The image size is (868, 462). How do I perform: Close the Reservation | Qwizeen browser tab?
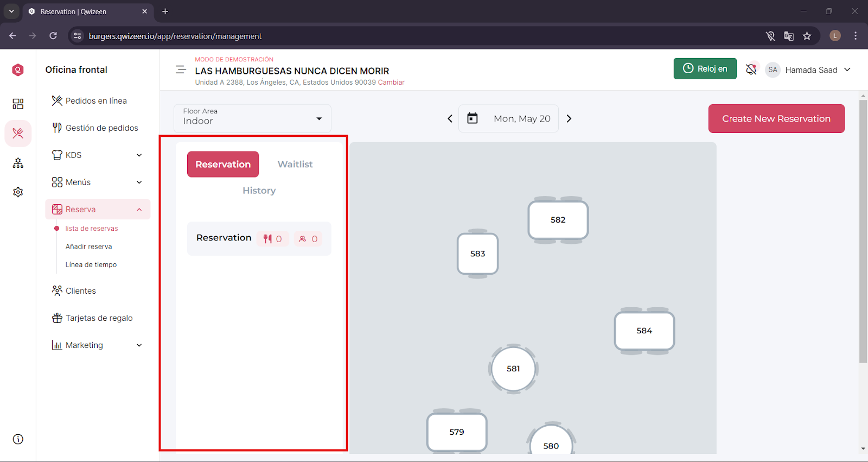[145, 11]
